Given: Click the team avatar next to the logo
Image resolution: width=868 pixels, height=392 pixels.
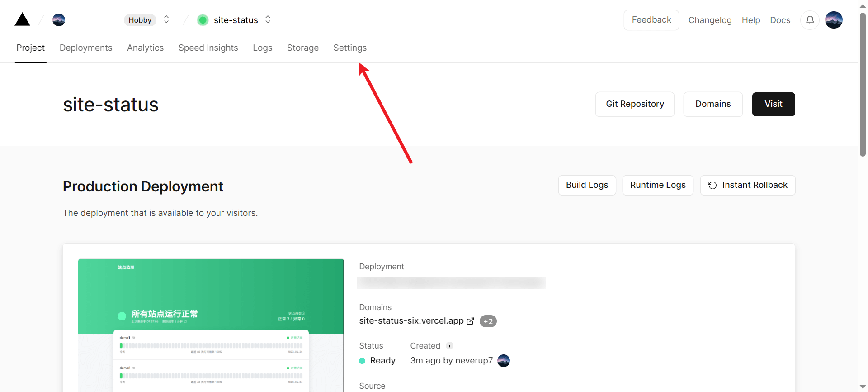Looking at the screenshot, I should point(59,20).
